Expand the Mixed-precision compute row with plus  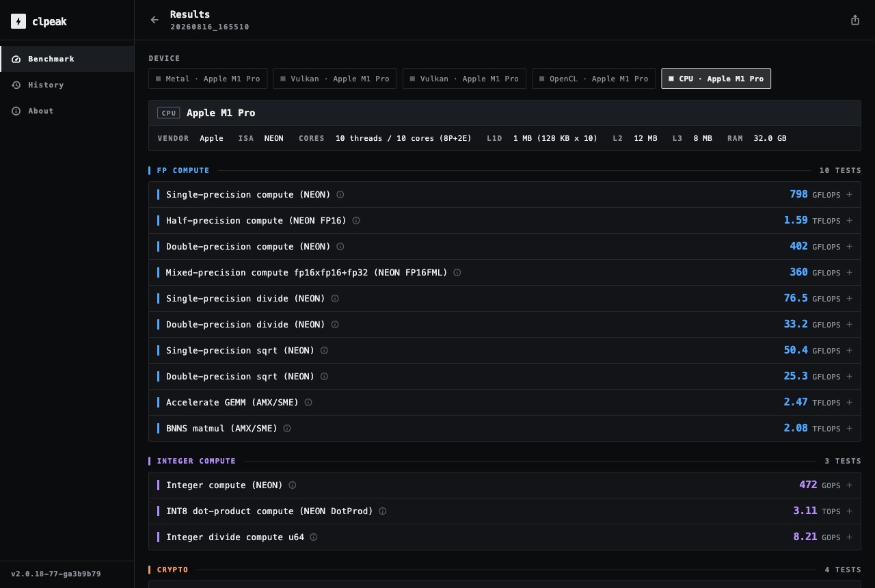tap(850, 273)
